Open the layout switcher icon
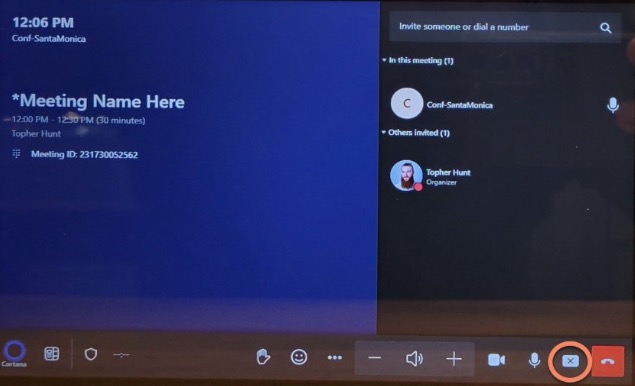 (x=51, y=354)
